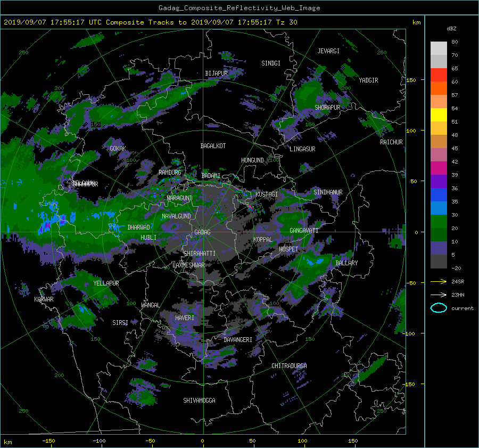Click the SHIRAHATTI city label
The width and height of the screenshot is (479, 448).
coord(200,254)
